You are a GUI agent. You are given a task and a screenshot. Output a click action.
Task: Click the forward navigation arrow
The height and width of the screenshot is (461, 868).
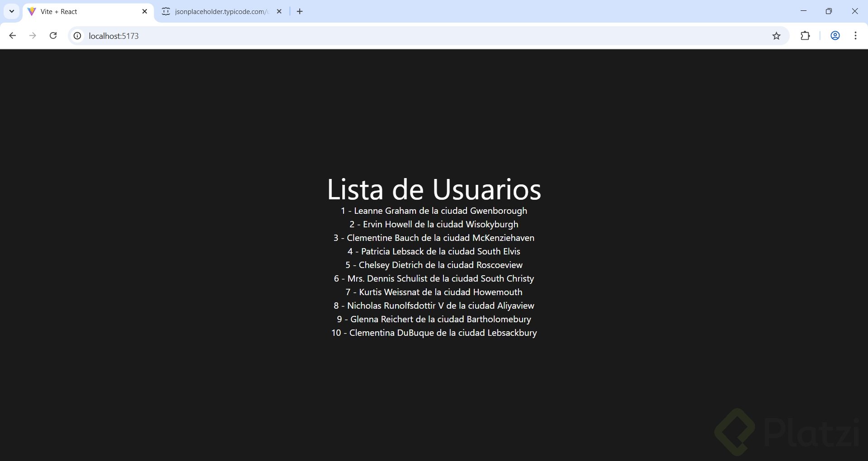click(33, 36)
